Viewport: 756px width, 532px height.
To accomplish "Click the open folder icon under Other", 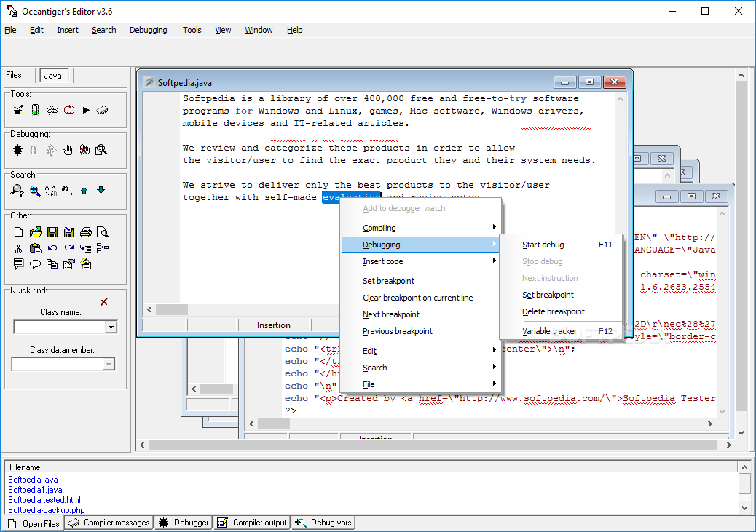I will coord(35,231).
